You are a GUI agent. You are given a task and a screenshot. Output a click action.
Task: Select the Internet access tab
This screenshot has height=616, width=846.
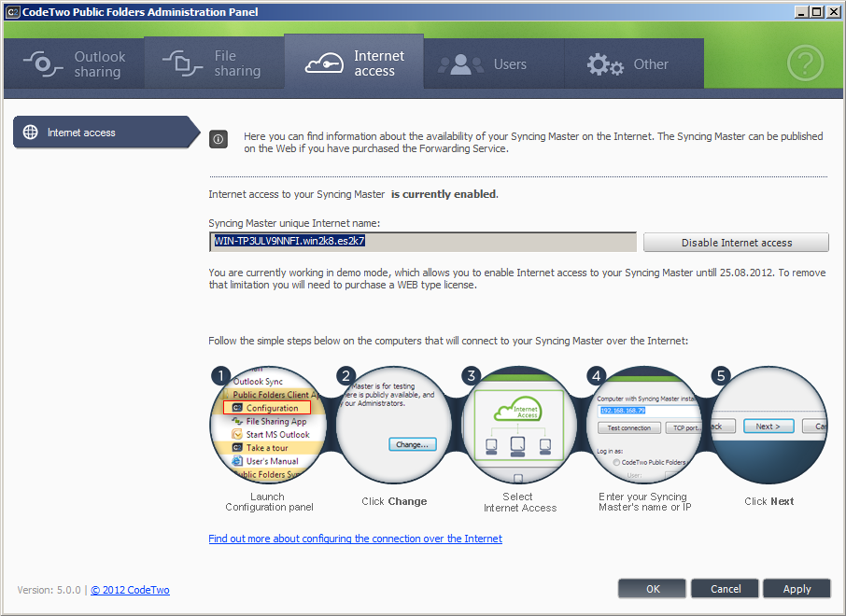tap(354, 63)
